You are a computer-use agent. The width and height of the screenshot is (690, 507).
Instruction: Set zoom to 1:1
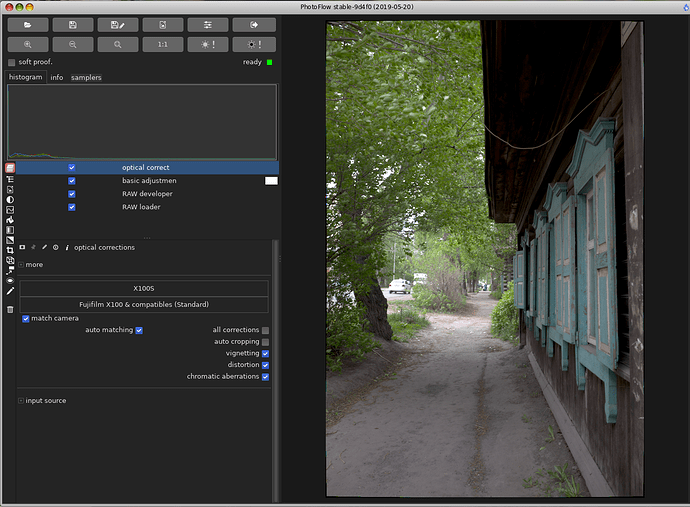[x=163, y=45]
